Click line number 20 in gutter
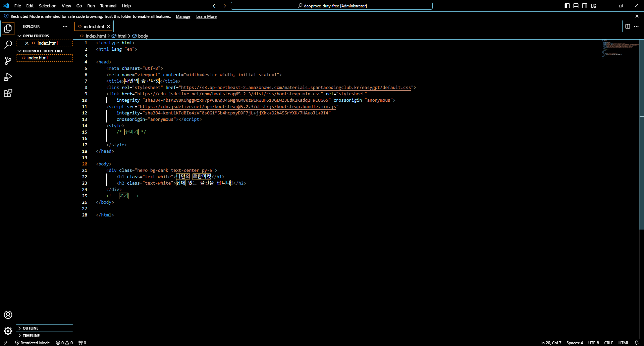This screenshot has height=346, width=644. click(x=85, y=164)
